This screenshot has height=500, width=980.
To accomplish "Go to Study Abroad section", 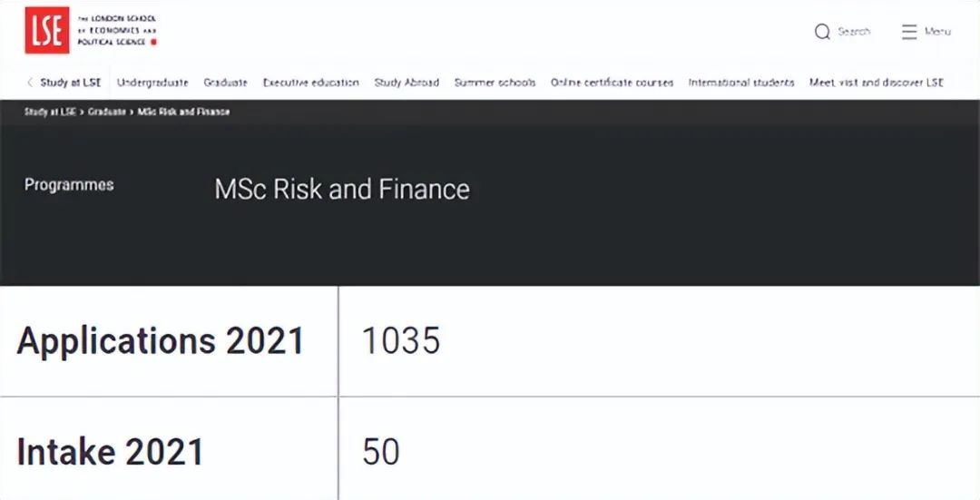I will (x=407, y=83).
